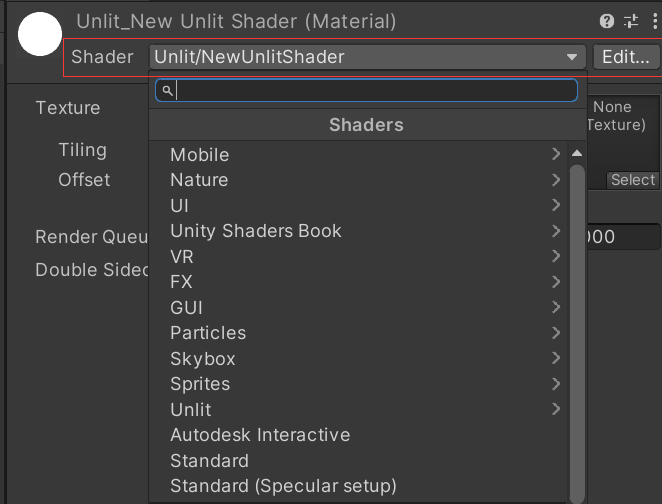Click the Render Queue value field

point(623,237)
